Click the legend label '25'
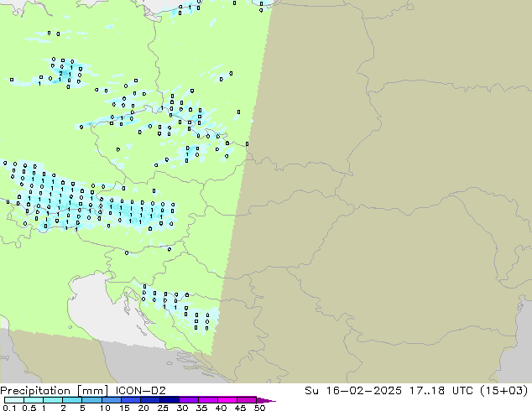This screenshot has height=411, width=532. click(163, 408)
